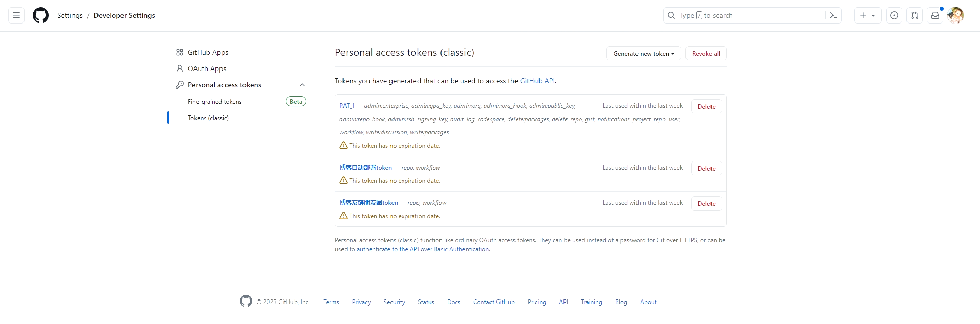Open the create new plus menu
980x324 pixels.
(x=868, y=15)
